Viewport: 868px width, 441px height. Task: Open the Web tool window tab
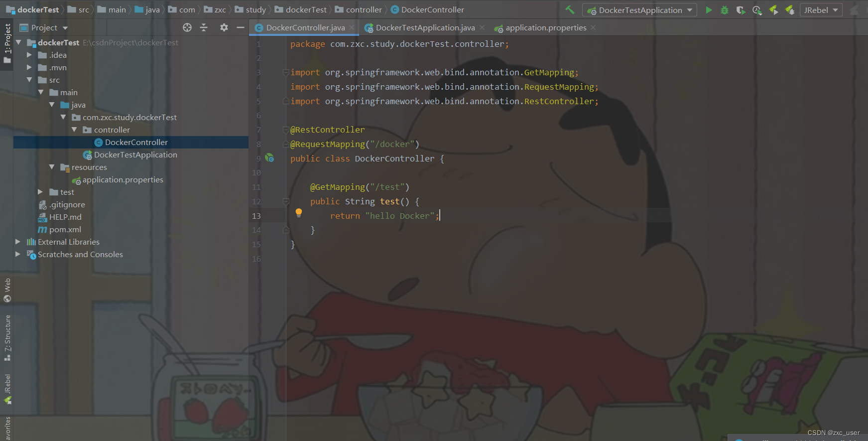[7, 290]
